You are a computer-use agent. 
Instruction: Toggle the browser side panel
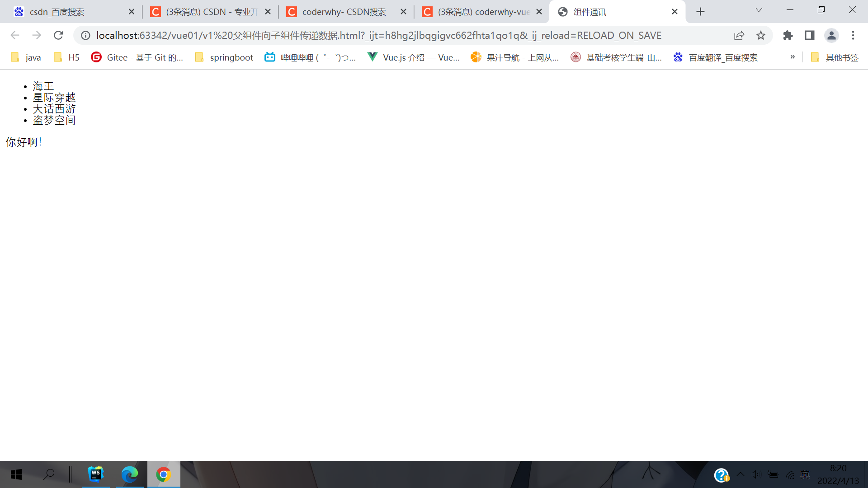pyautogui.click(x=809, y=35)
